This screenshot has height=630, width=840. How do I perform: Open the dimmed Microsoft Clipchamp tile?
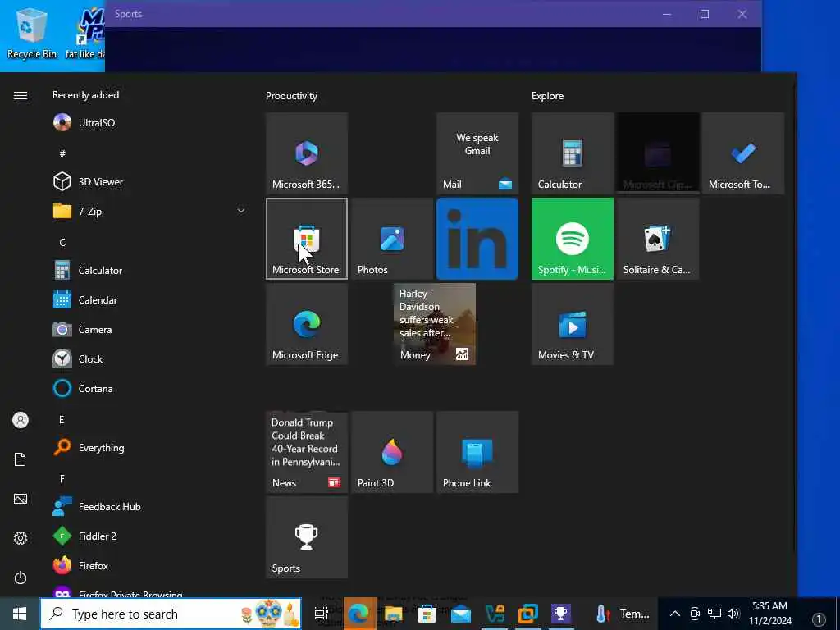(658, 153)
